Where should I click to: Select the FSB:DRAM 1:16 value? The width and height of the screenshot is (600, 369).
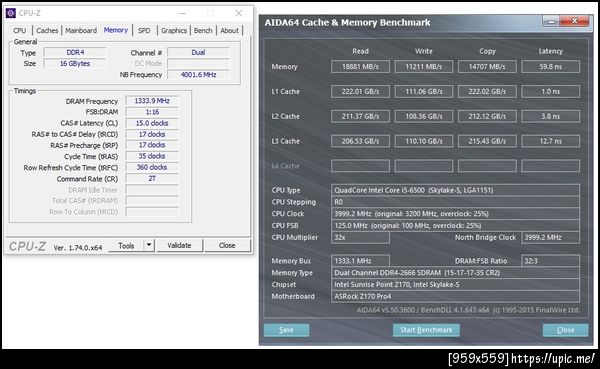click(152, 112)
